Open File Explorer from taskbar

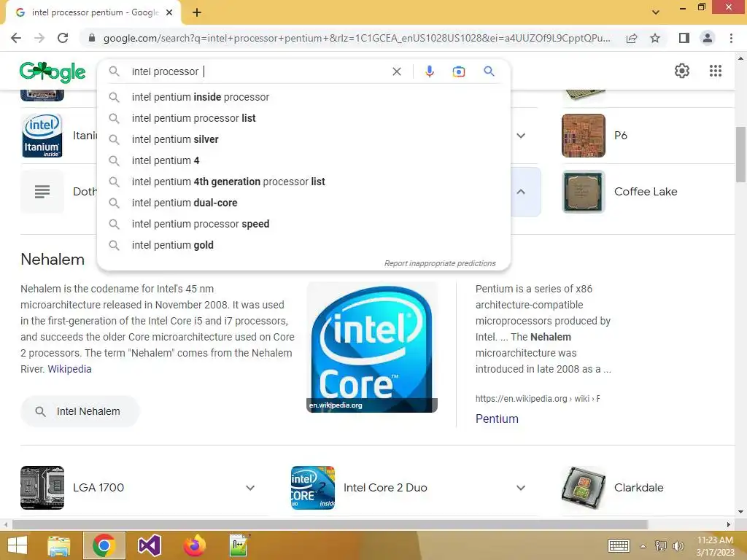tap(58, 545)
